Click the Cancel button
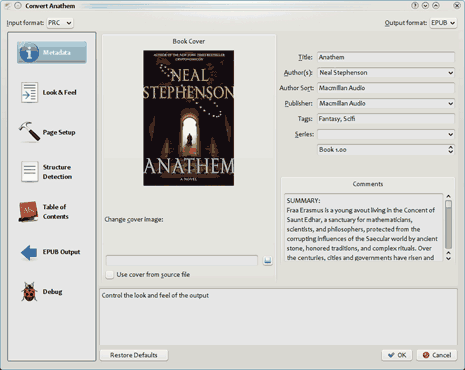The width and height of the screenshot is (465, 370). tap(437, 355)
